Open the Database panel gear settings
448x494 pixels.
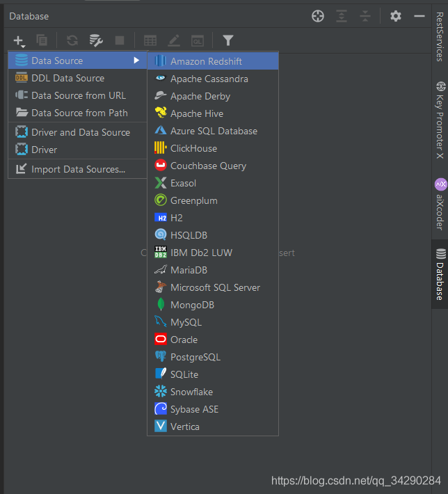point(396,16)
